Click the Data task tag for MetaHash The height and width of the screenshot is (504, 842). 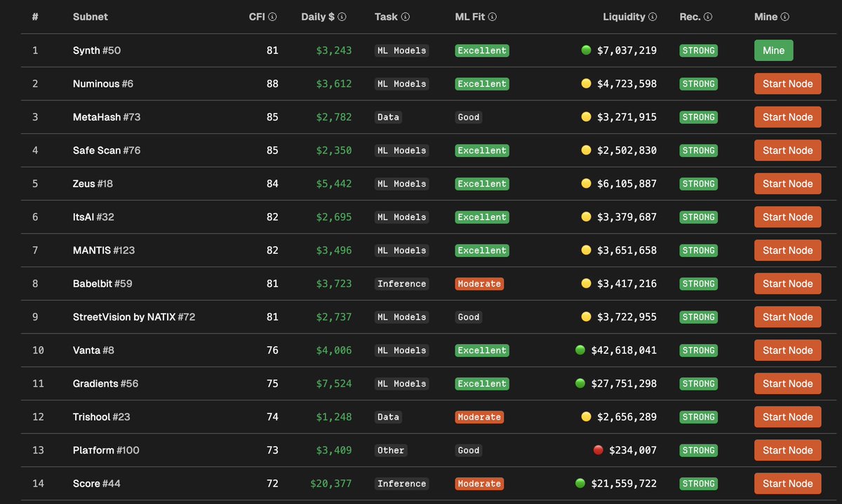tap(388, 117)
